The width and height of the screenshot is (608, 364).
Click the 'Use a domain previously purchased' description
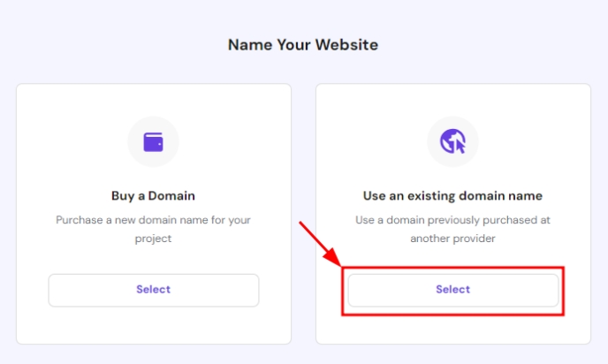click(x=452, y=220)
